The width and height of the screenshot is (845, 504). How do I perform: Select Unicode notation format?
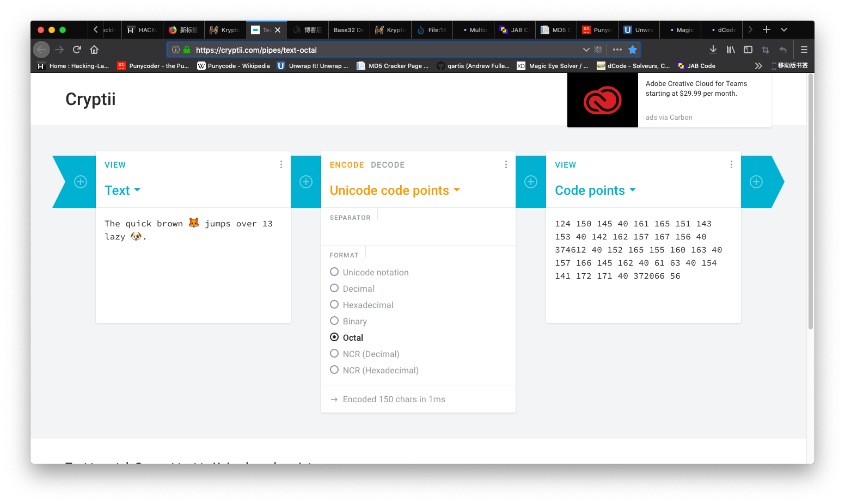click(x=369, y=272)
